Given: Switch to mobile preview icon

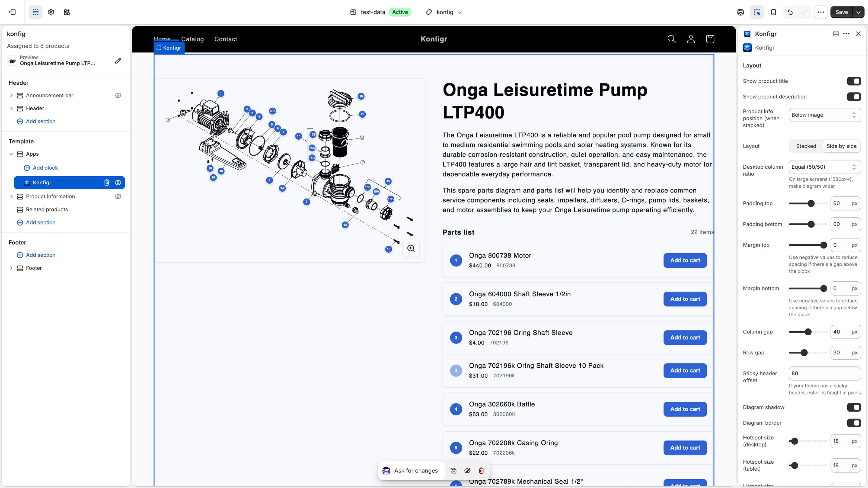Looking at the screenshot, I should [773, 12].
